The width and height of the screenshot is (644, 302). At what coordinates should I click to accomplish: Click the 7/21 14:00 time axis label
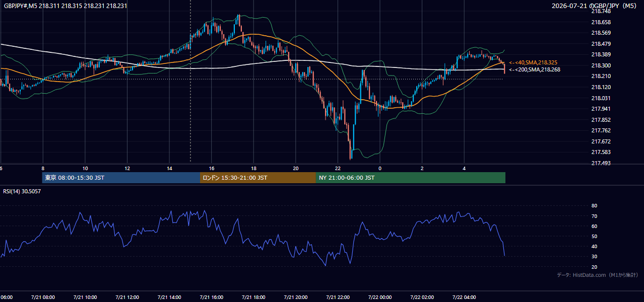coord(169,297)
